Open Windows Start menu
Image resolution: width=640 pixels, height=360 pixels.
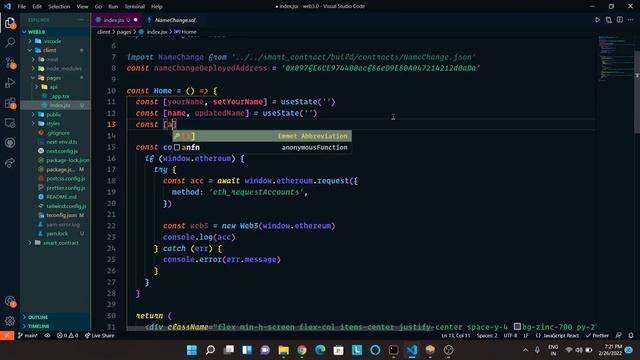191,350
